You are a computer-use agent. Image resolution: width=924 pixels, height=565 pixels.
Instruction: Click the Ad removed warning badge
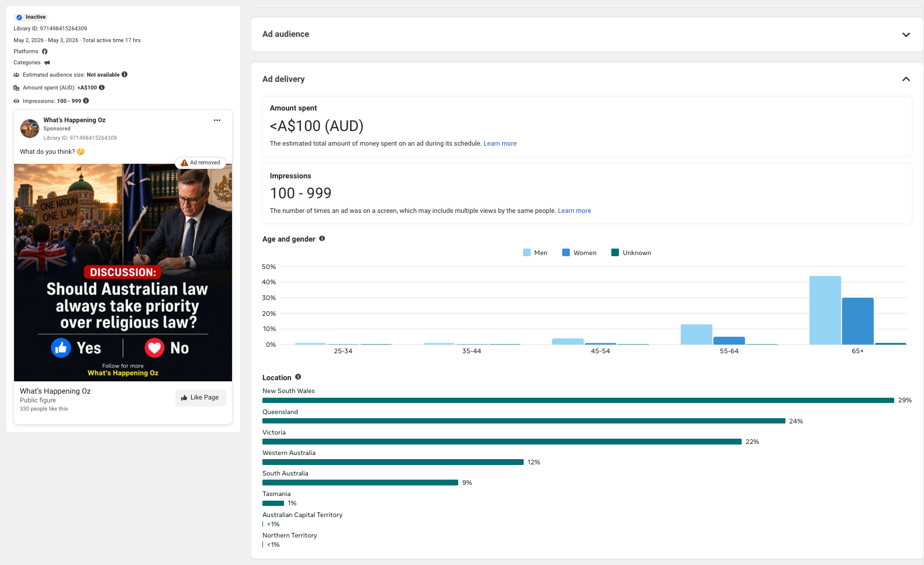pos(200,163)
